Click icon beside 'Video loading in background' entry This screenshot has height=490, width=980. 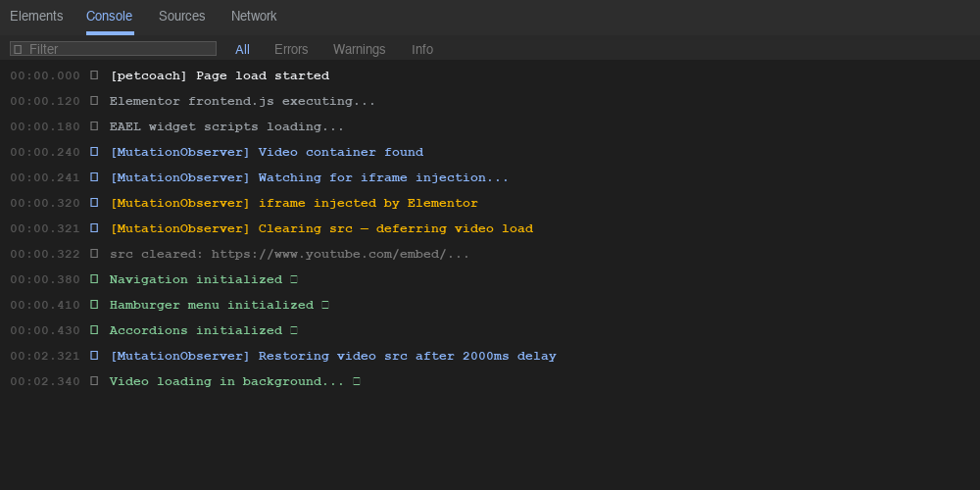click(x=94, y=381)
